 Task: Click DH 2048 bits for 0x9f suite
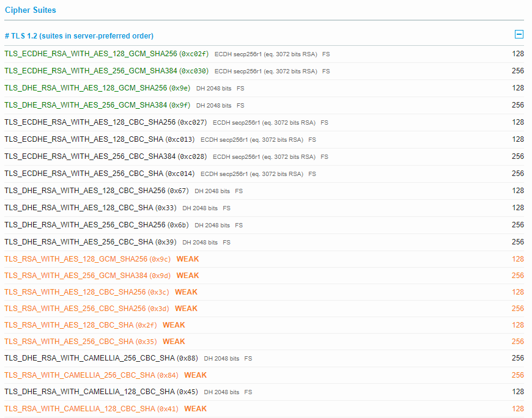pyautogui.click(x=214, y=106)
